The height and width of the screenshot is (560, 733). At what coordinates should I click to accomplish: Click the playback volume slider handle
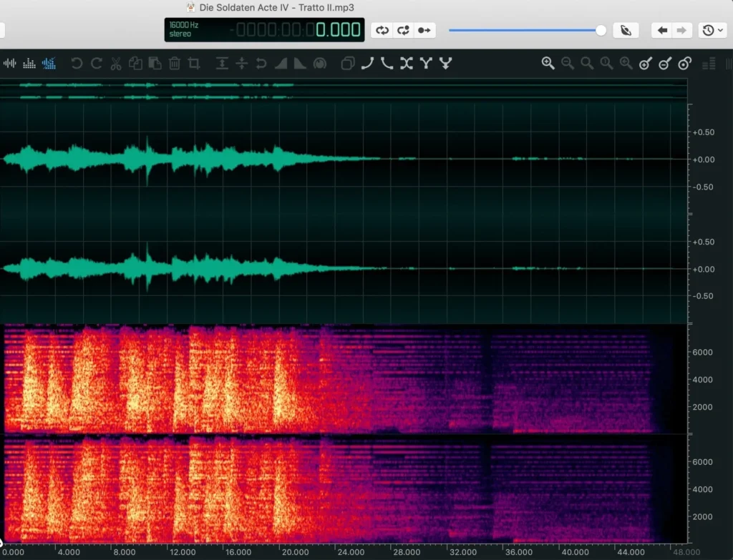click(601, 30)
